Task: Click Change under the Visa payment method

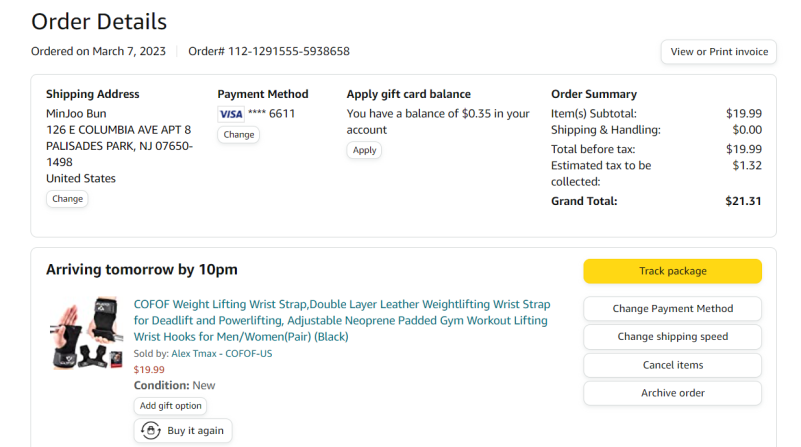Action: pos(238,135)
